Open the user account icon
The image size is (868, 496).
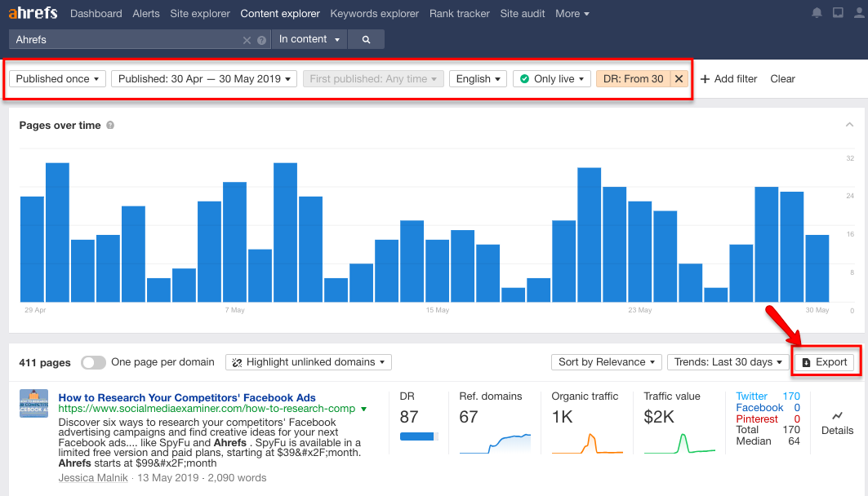tap(859, 13)
